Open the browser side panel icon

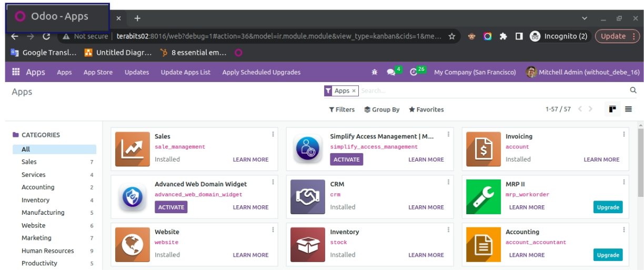click(x=519, y=36)
